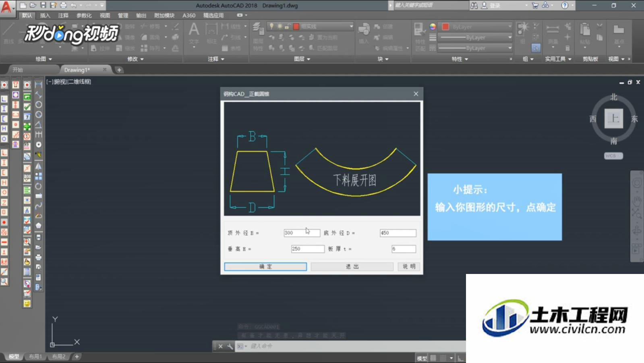
Task: Click the Insert block icon in the 块 panel
Action: 364,29
